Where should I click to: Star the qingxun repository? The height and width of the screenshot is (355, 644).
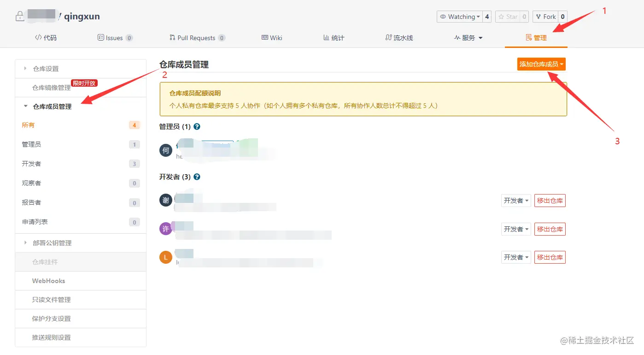[508, 17]
